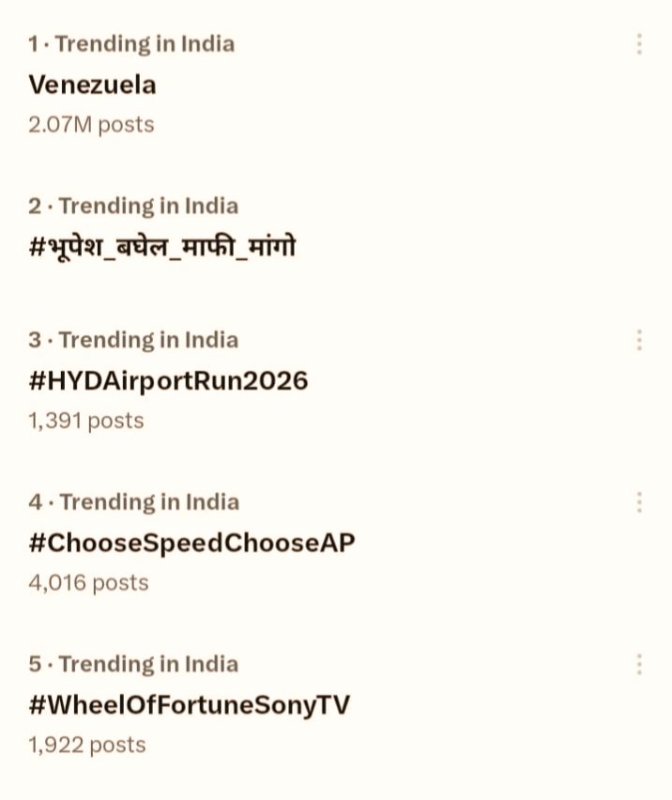The height and width of the screenshot is (800, 672).
Task: Click the rank number 5 in the list
Action: click(x=35, y=665)
